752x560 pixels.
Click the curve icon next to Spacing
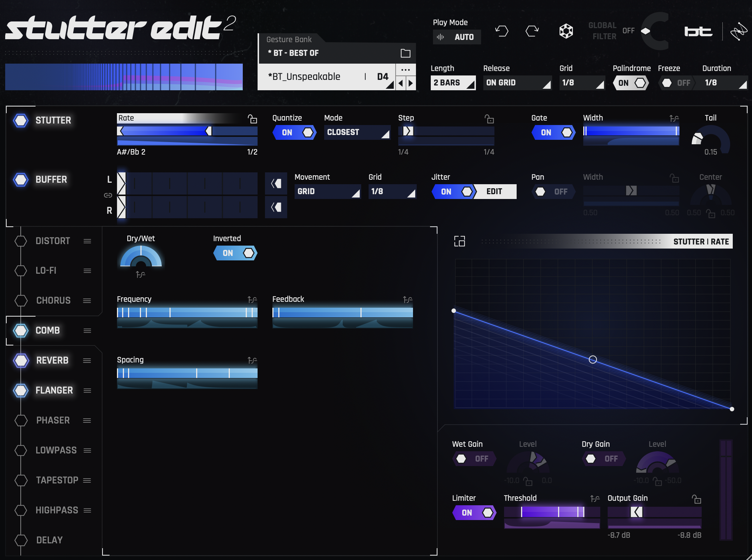coord(252,360)
